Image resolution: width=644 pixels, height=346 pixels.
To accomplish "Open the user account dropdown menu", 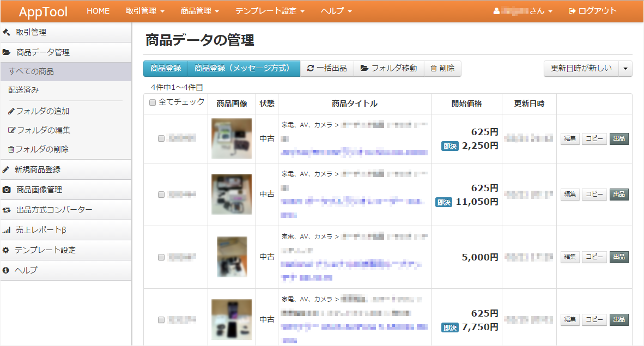I will (x=523, y=11).
